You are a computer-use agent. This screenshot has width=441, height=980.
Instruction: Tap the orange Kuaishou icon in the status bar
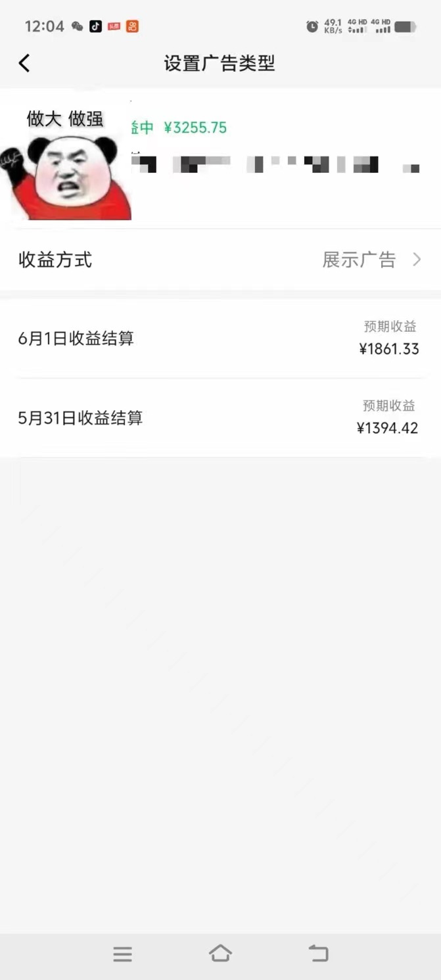tap(131, 25)
